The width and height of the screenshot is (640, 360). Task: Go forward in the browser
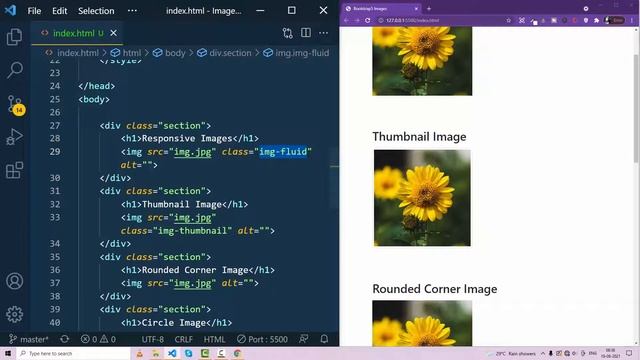pyautogui.click(x=357, y=20)
